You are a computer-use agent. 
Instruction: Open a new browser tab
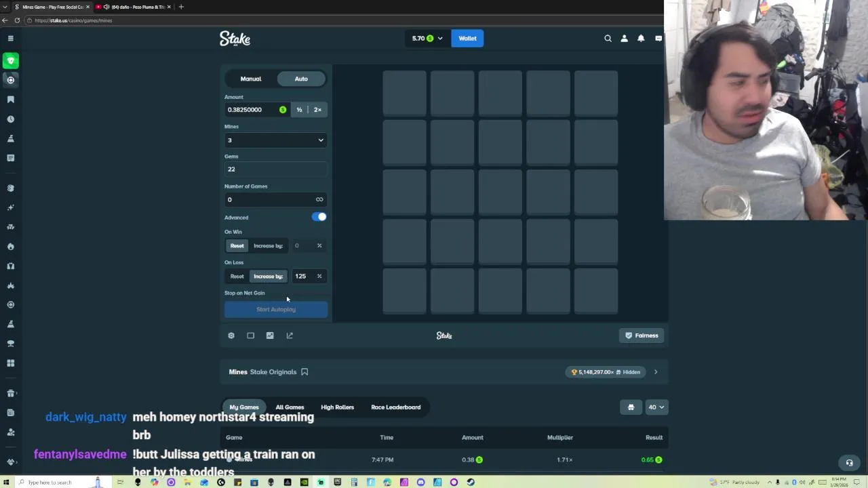(181, 7)
